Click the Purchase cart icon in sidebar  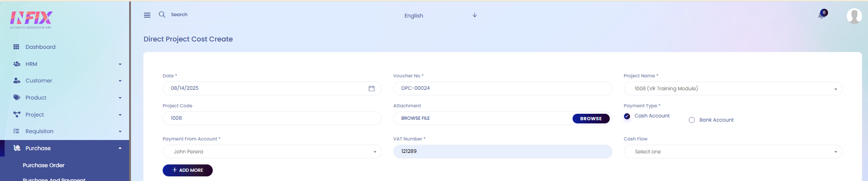(x=17, y=148)
